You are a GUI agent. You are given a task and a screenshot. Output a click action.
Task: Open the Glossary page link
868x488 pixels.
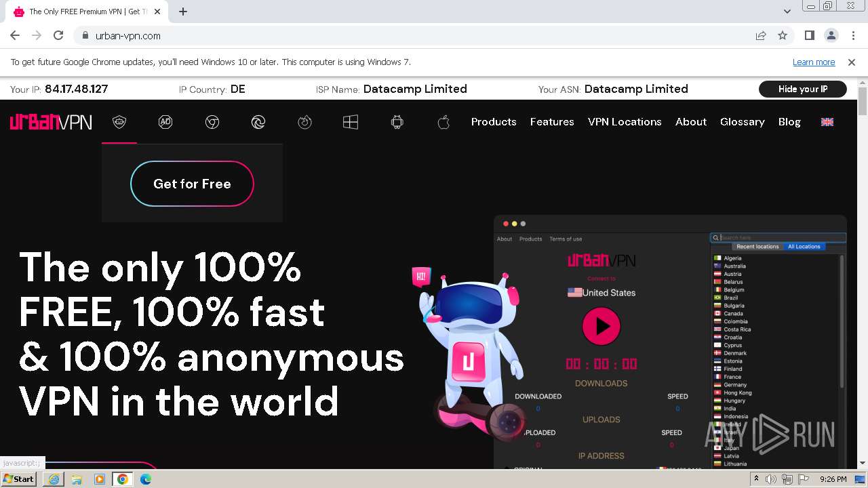coord(743,122)
